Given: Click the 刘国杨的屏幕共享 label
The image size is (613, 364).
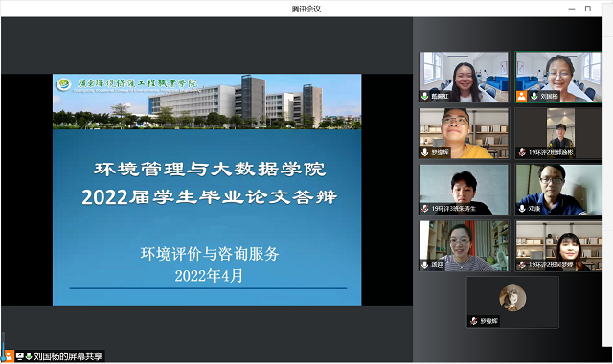Looking at the screenshot, I should tap(68, 356).
